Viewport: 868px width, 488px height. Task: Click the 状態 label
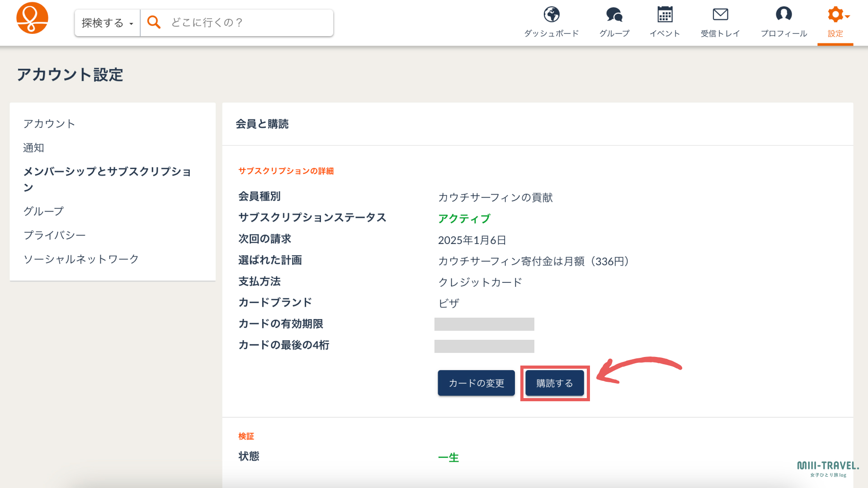point(249,456)
